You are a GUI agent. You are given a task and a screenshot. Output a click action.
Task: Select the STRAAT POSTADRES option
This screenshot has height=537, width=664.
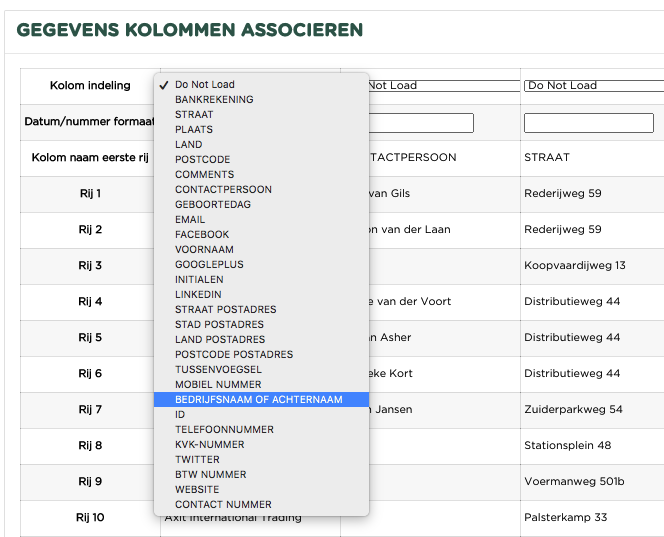coord(225,310)
